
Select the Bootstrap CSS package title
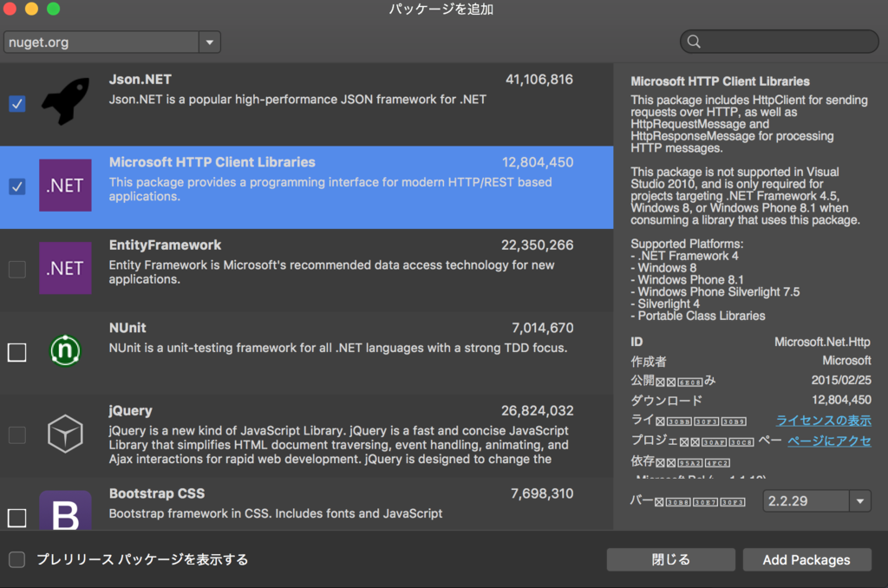pyautogui.click(x=157, y=493)
